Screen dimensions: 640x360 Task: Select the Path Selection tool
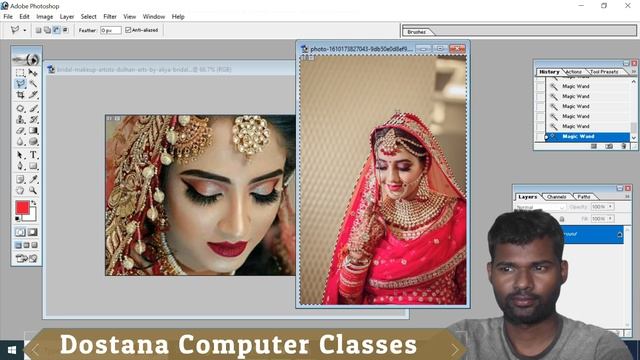(x=20, y=155)
